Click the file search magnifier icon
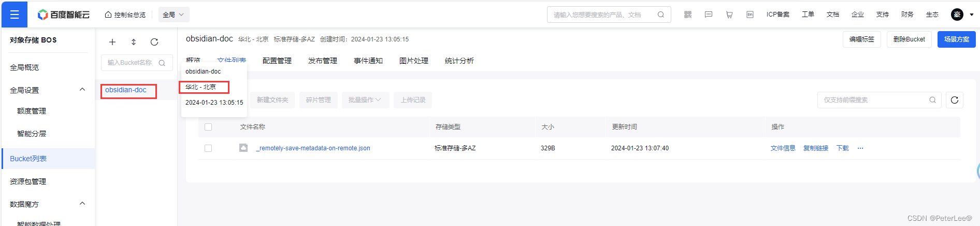The height and width of the screenshot is (226, 980). coord(932,100)
